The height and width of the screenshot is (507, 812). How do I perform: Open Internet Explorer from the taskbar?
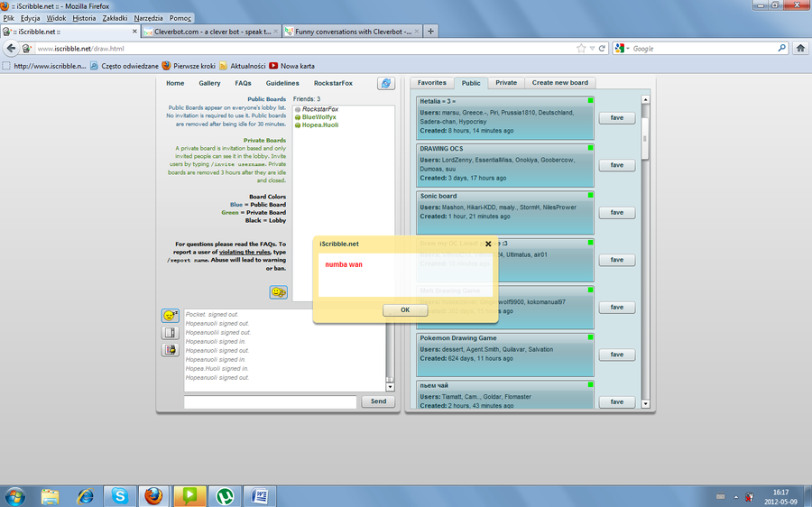86,497
